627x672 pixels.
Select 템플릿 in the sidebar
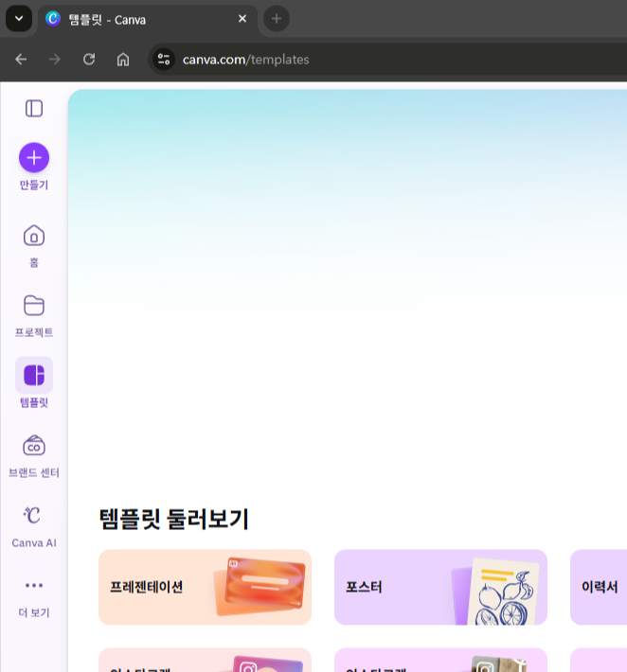click(34, 382)
